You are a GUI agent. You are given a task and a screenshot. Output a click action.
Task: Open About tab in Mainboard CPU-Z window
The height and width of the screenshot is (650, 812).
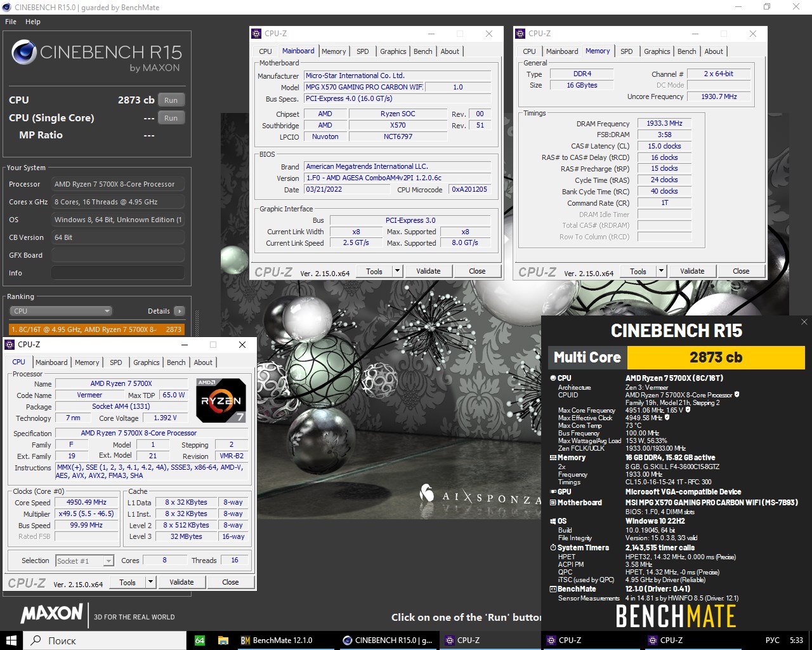450,51
